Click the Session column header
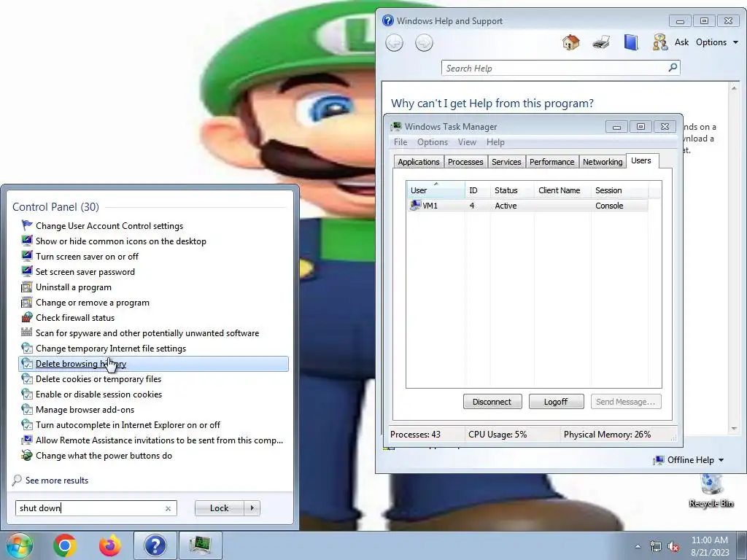Image resolution: width=747 pixels, height=560 pixels. click(619, 190)
